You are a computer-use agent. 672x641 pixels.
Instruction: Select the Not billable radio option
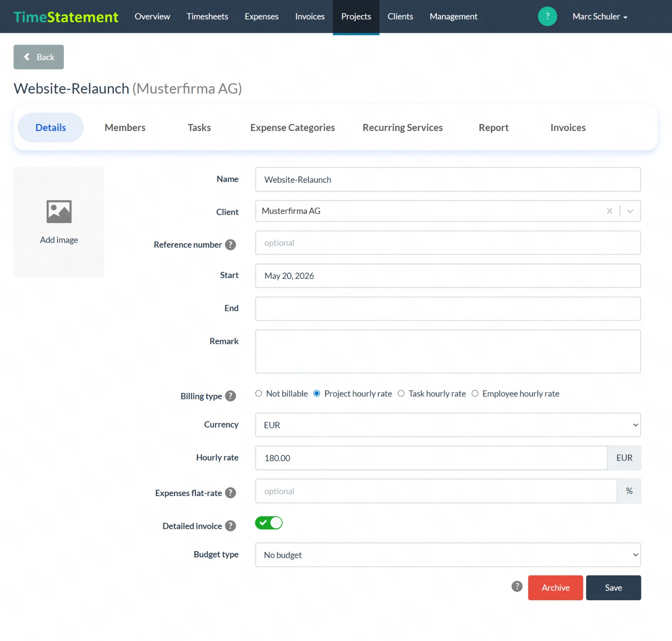(259, 394)
